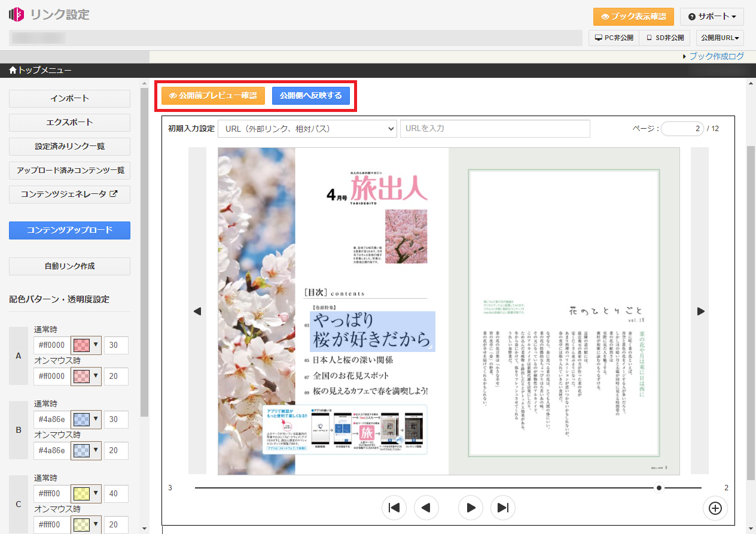This screenshot has height=534, width=756.
Task: Click the round next-page triangle button
Action: [x=470, y=508]
